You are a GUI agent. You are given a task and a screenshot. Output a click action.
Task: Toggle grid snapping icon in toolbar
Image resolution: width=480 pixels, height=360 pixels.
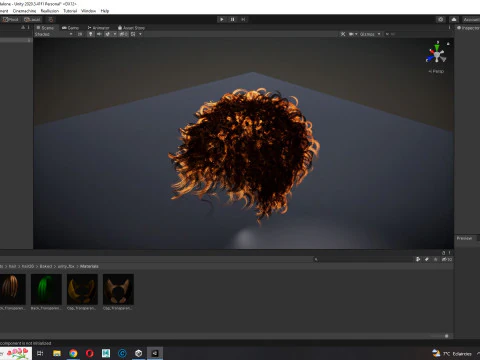pyautogui.click(x=51, y=19)
